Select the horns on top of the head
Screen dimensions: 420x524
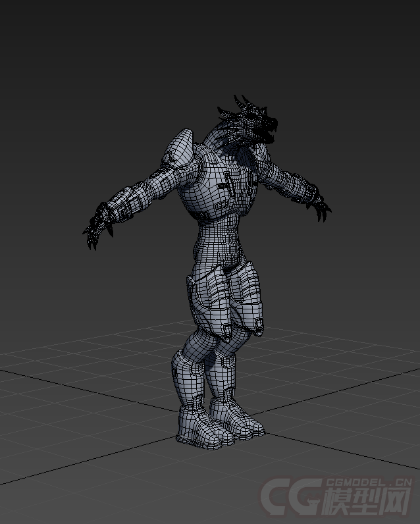(242, 103)
